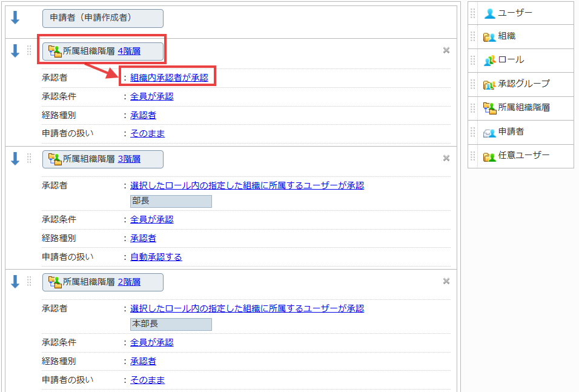This screenshot has width=579, height=392.
Task: Open the 4階層 hierarchy level link
Action: pyautogui.click(x=129, y=51)
